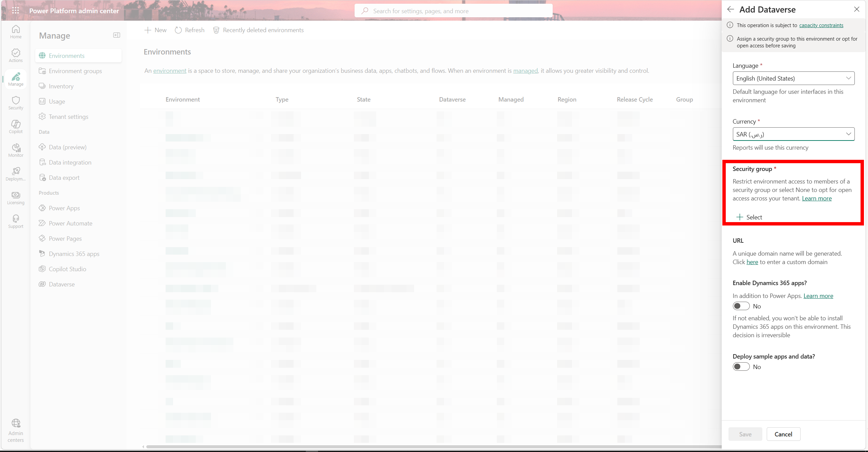Sort by Dataverse column header
The height and width of the screenshot is (452, 868).
(x=452, y=100)
